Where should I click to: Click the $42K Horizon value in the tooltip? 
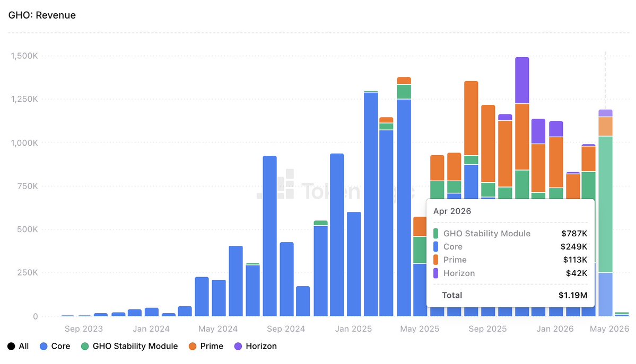coord(577,273)
